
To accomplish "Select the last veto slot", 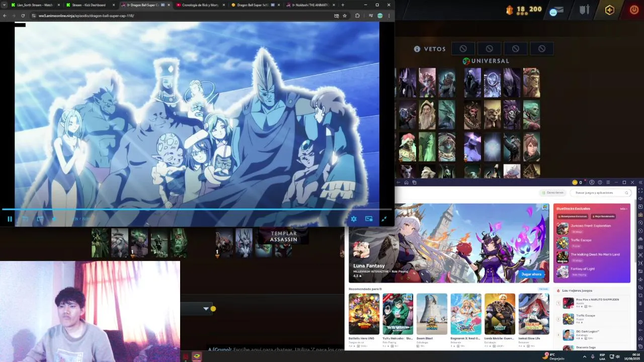I will 541,49.
